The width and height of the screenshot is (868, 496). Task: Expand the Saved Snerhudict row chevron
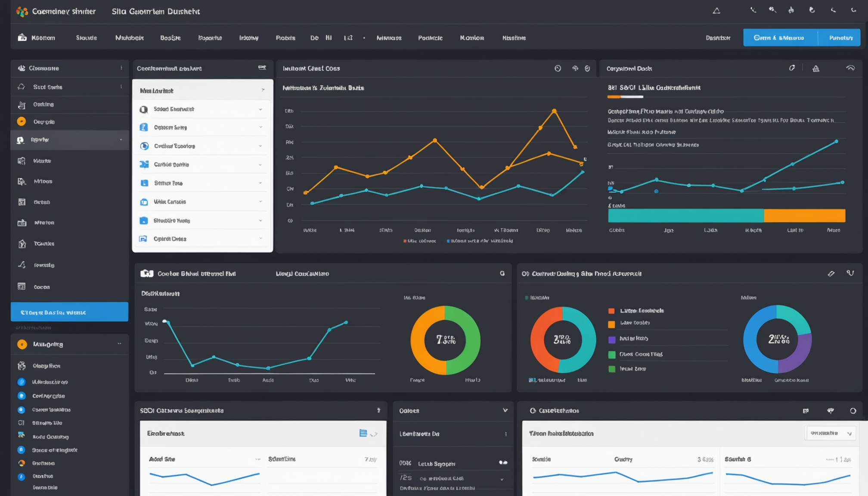(x=260, y=109)
